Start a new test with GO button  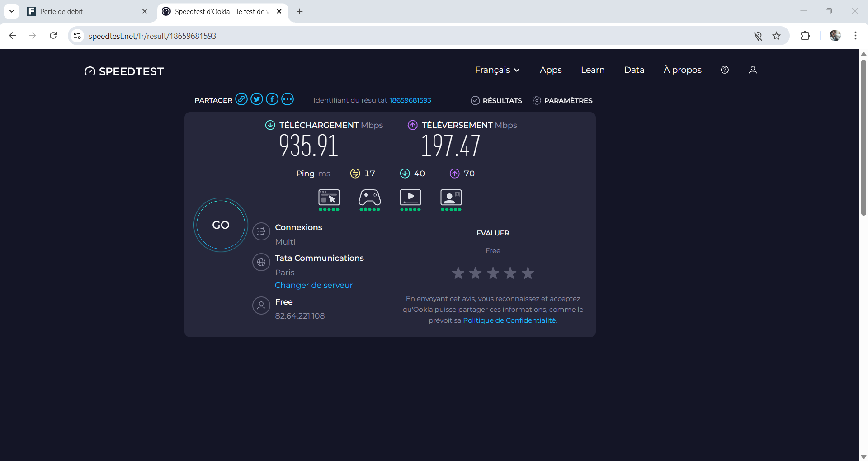point(221,225)
